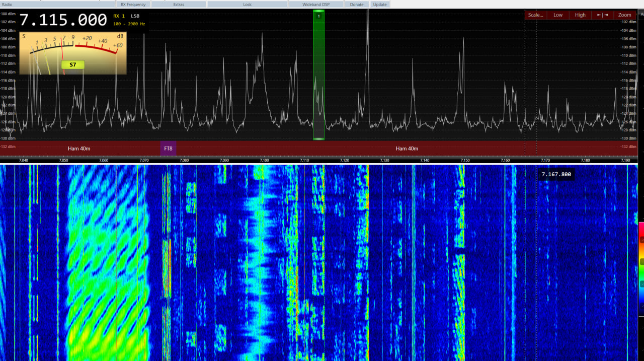Click the Update button
This screenshot has width=644, height=361.
380,5
